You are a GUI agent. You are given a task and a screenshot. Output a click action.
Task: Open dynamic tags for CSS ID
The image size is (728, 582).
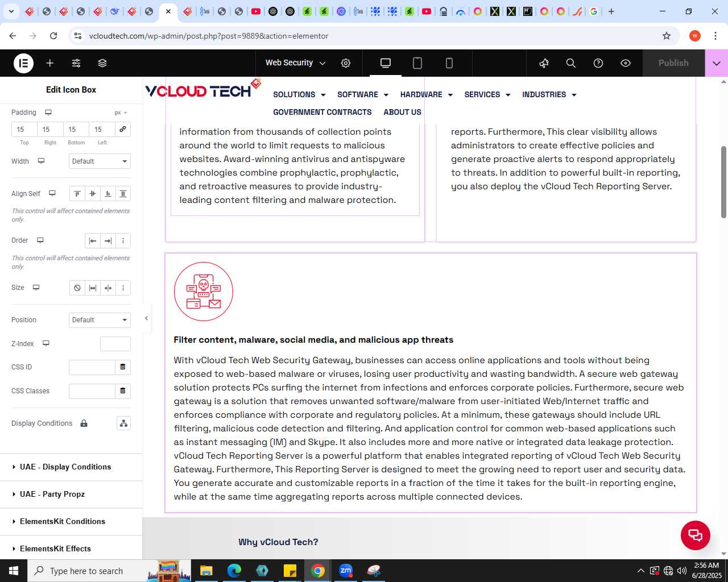click(123, 367)
